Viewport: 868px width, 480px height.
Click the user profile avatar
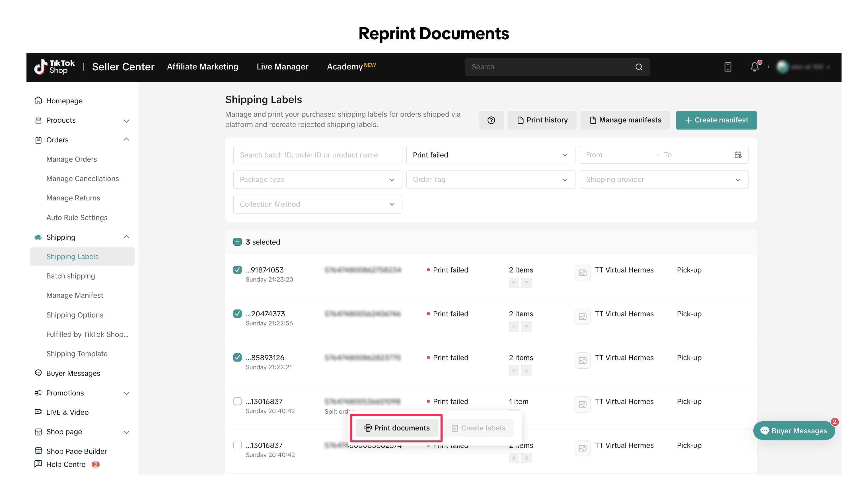coord(782,67)
